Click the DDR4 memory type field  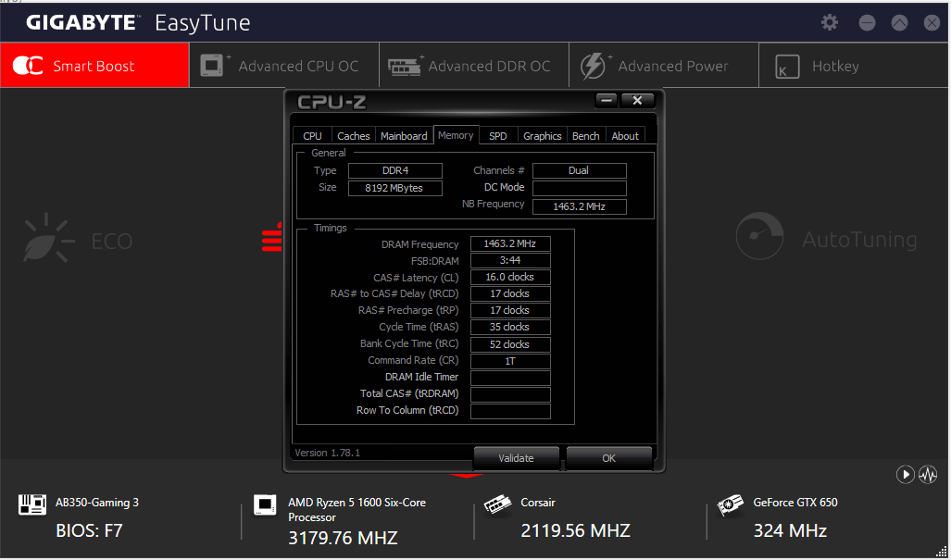(394, 170)
